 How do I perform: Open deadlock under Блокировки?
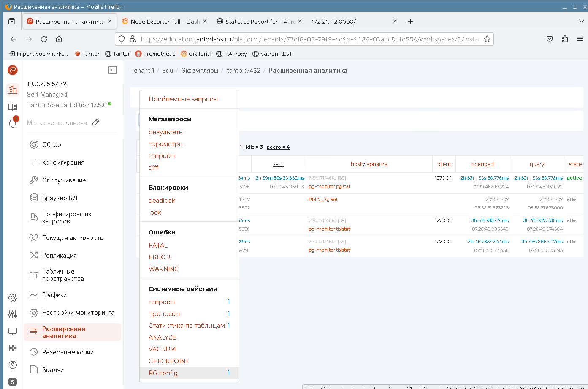coord(162,201)
